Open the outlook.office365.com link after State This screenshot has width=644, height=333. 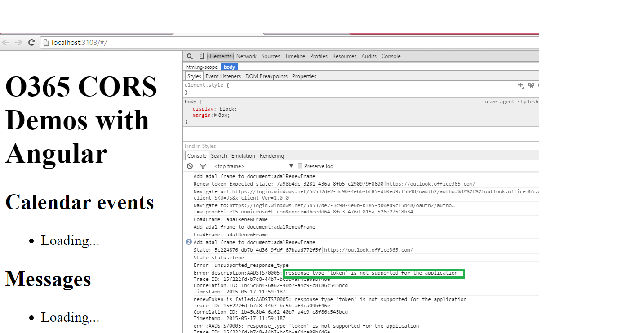[x=368, y=250]
